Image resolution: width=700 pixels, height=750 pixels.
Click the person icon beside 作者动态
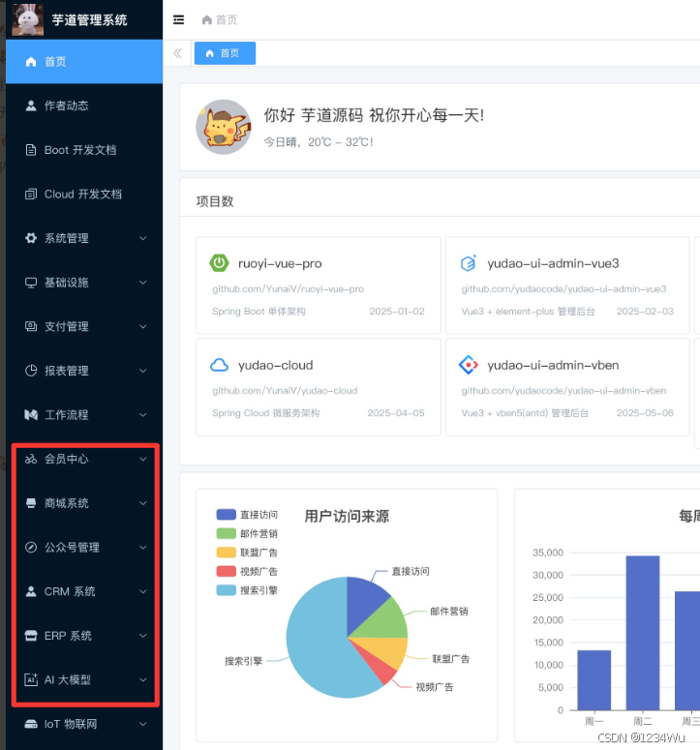[31, 105]
